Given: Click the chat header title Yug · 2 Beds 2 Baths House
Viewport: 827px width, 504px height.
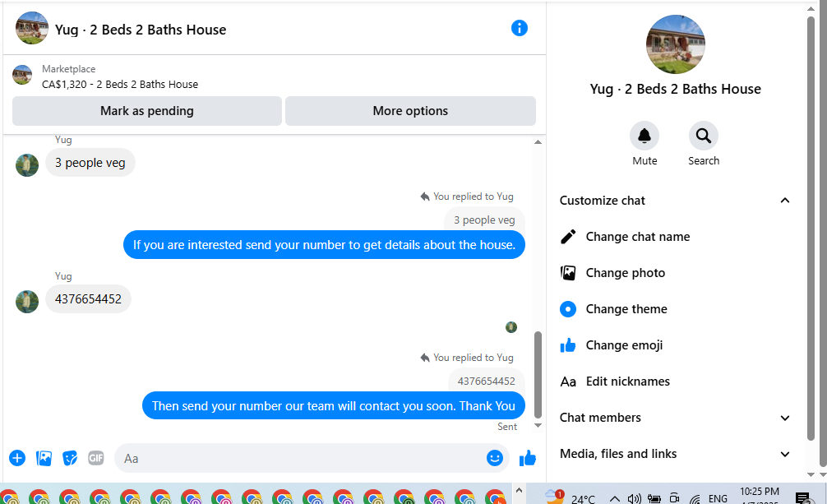Looking at the screenshot, I should click(x=141, y=30).
